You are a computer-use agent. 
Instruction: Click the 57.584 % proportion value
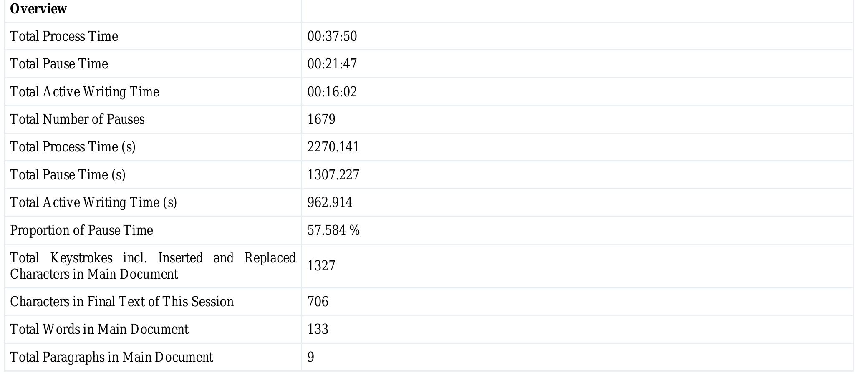pos(333,230)
